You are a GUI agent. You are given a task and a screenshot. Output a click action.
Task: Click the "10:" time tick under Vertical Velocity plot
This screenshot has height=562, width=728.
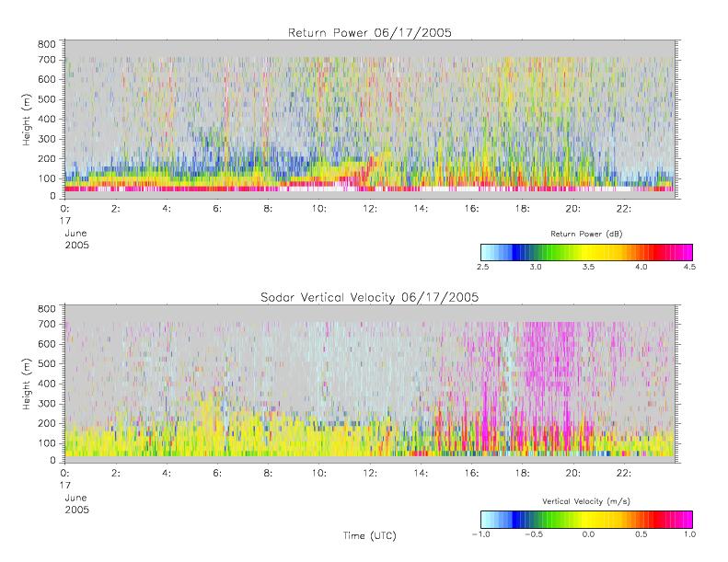coord(319,474)
